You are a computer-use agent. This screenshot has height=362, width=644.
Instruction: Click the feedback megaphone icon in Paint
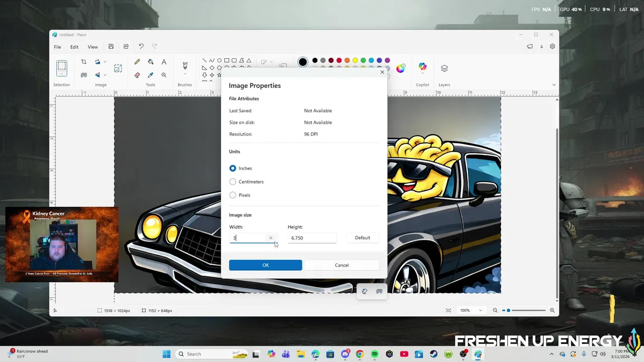click(x=530, y=47)
